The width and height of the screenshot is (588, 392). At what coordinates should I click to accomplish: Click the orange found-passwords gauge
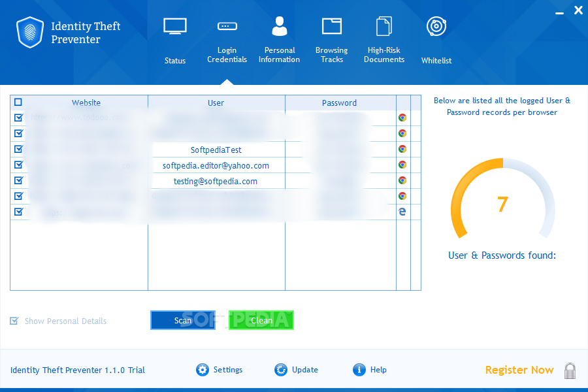(x=503, y=199)
